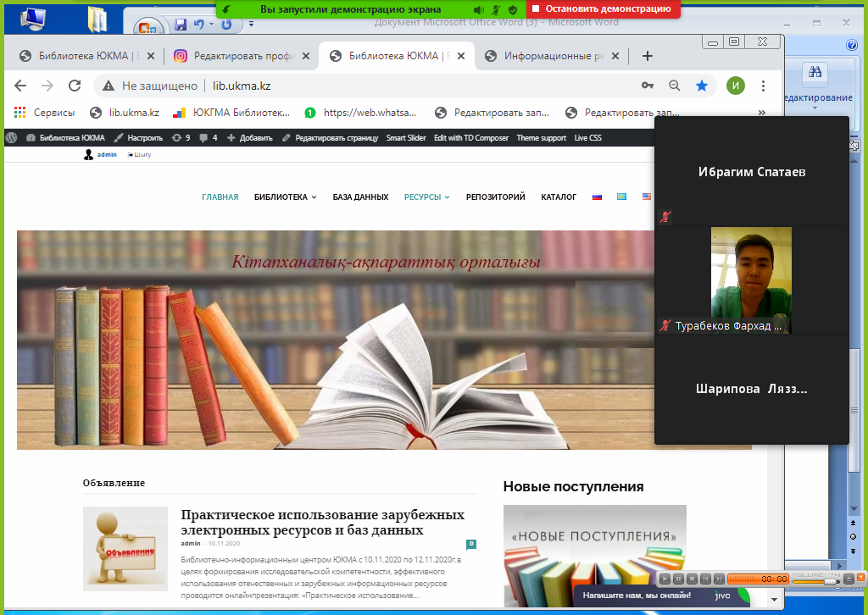Click the address bar showing lib.ukma.kz
The image size is (868, 615).
point(381,86)
